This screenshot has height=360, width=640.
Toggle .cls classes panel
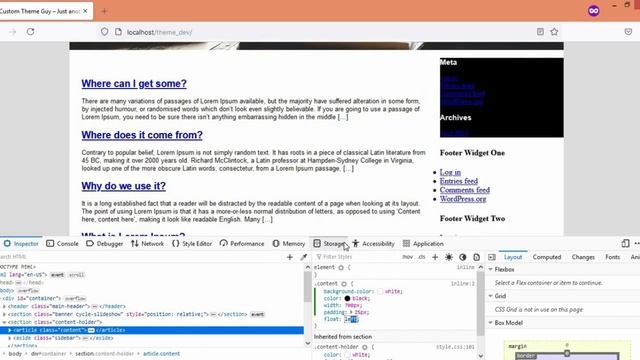pyautogui.click(x=422, y=257)
